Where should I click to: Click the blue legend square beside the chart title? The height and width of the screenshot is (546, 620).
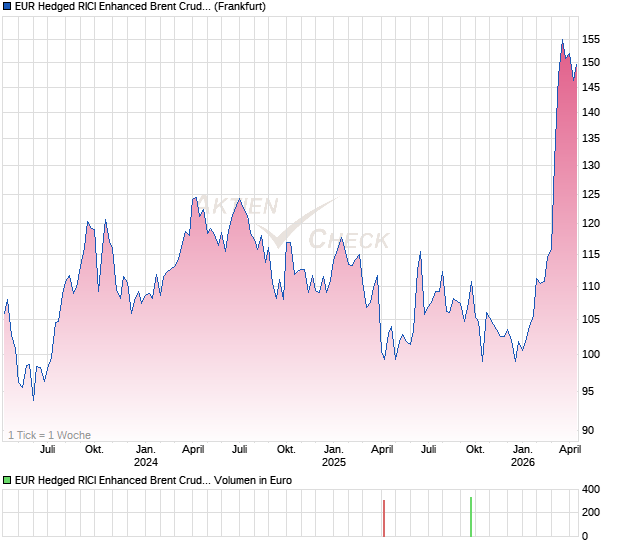(6, 6)
